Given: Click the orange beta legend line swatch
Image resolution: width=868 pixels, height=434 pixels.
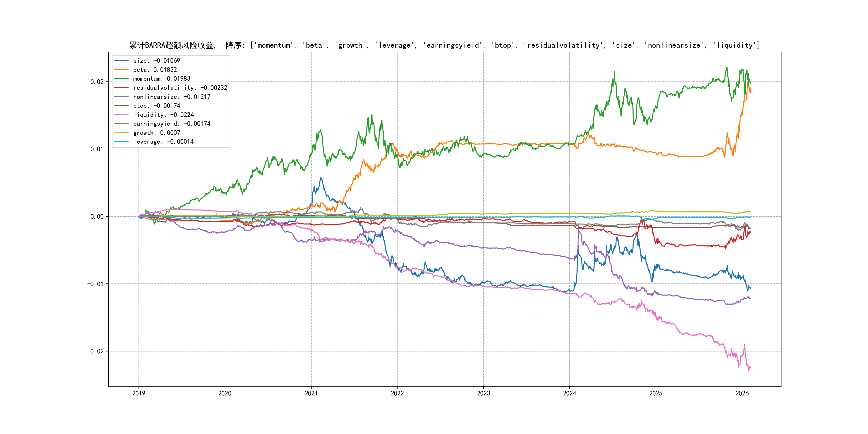Looking at the screenshot, I should click(121, 70).
